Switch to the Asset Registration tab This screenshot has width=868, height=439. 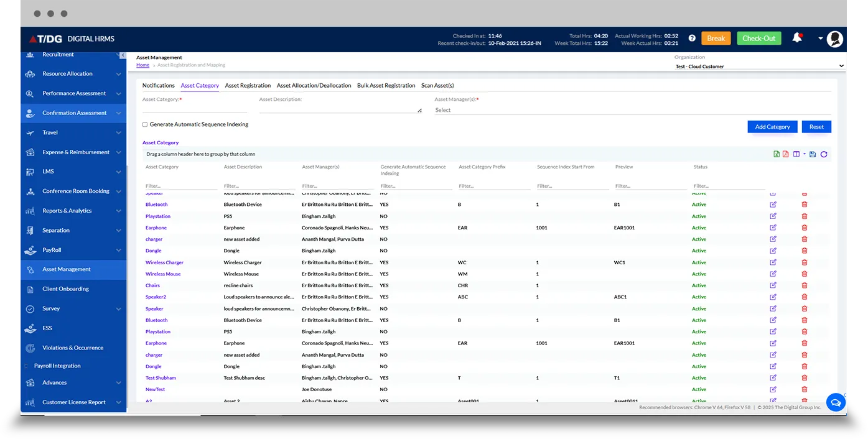[248, 86]
